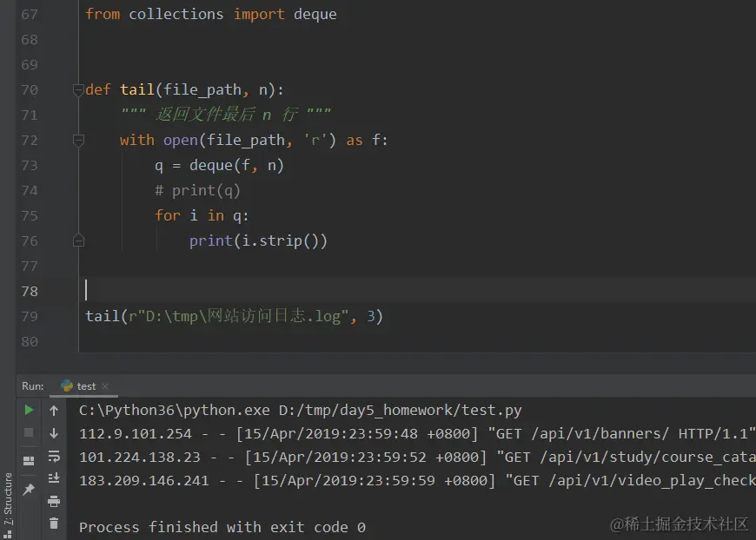The image size is (756, 540).
Task: Click the Chinese docstring on line 71
Action: (x=226, y=115)
